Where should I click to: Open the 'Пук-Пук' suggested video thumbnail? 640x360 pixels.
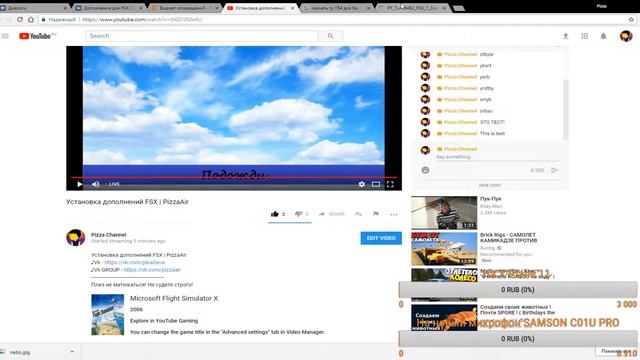pos(444,213)
